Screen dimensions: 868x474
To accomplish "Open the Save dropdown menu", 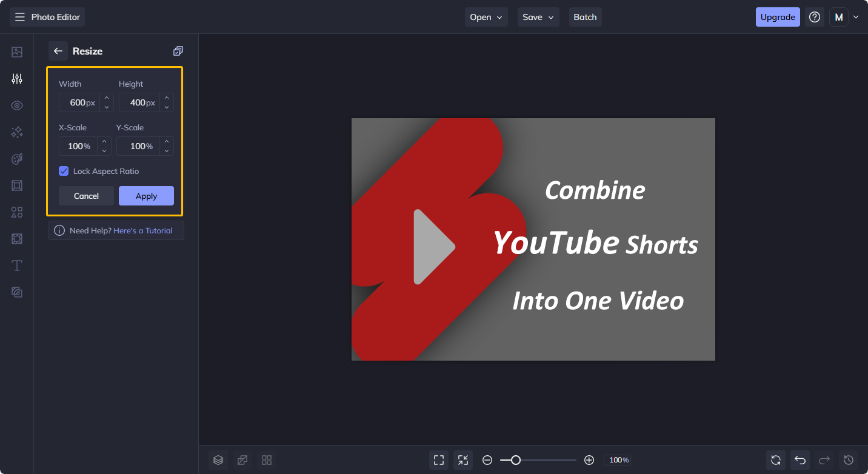I will [x=538, y=17].
